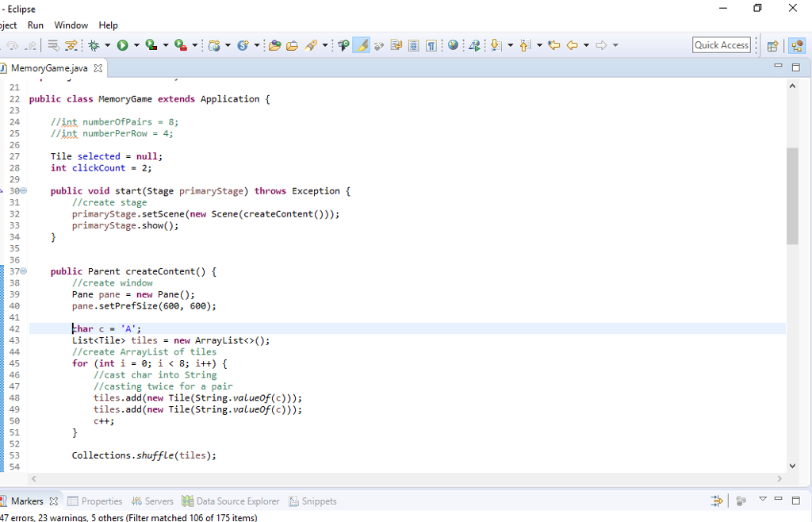
Task: Click the editor vertical scrollbar thumb
Action: pos(792,196)
